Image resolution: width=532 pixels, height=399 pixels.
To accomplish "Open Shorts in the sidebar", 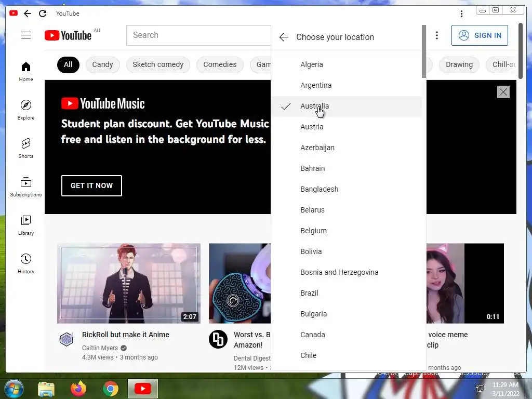I will click(x=26, y=148).
